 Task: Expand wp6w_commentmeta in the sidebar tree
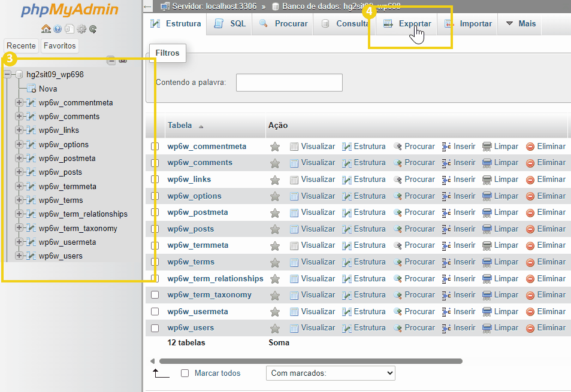pos(19,102)
